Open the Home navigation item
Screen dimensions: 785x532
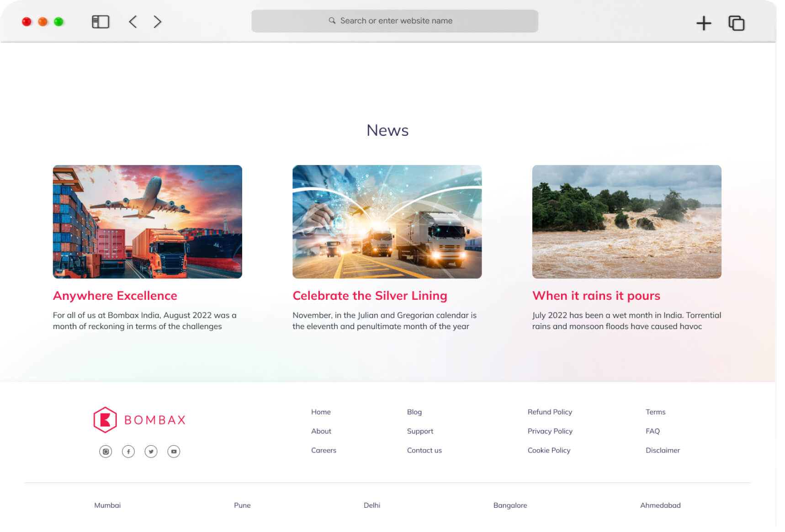321,412
